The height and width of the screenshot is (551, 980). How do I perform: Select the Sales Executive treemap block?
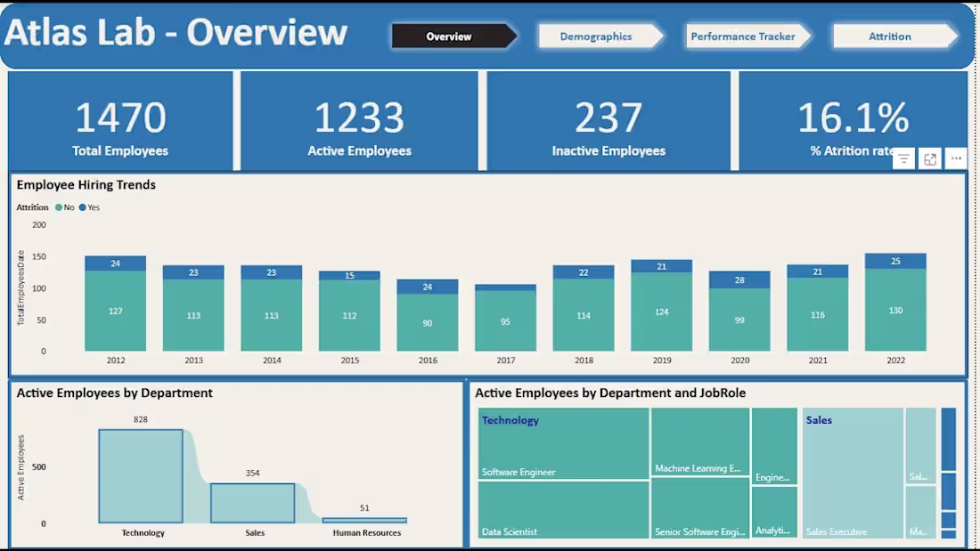click(x=852, y=472)
